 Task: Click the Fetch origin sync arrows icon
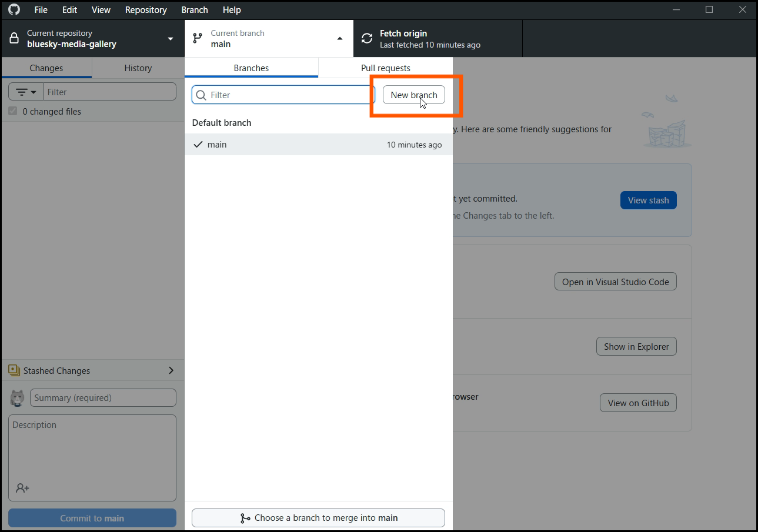point(367,39)
